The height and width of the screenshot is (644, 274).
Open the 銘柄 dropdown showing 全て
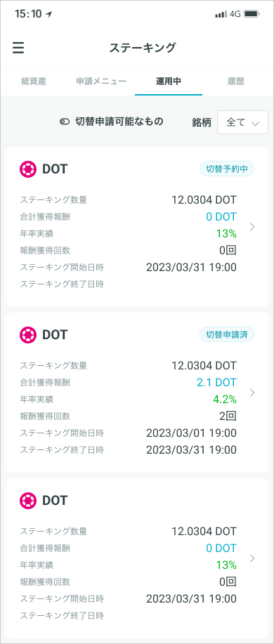(242, 122)
